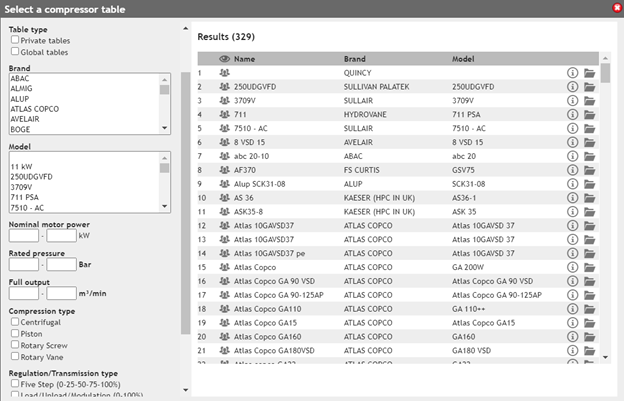Focus the maximum Rated pressure field
Screen dimensions: 624x401
[x=61, y=264]
